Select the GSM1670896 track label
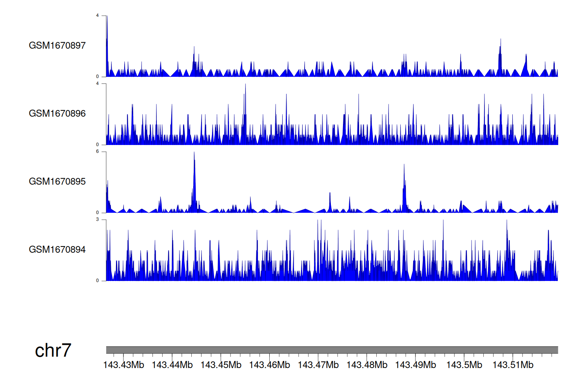The image size is (588, 384). 57,114
